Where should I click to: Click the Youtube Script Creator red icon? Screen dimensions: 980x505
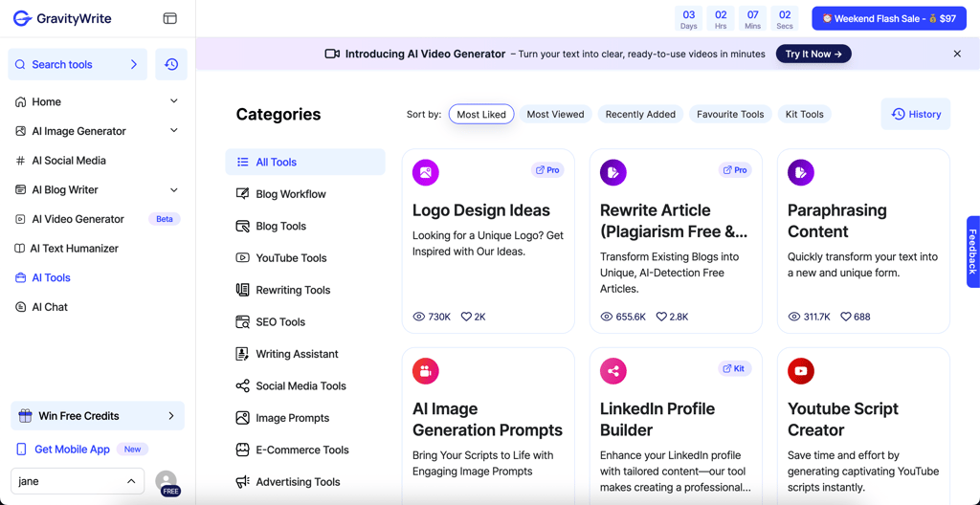click(801, 371)
